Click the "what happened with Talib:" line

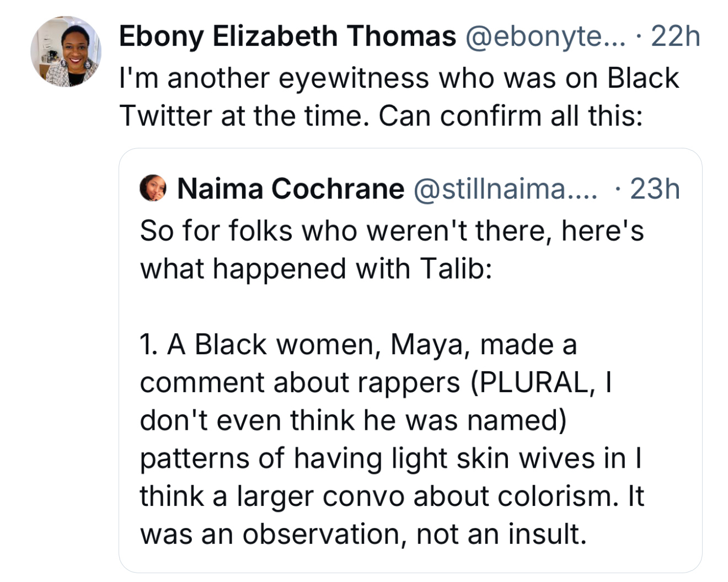(x=315, y=269)
